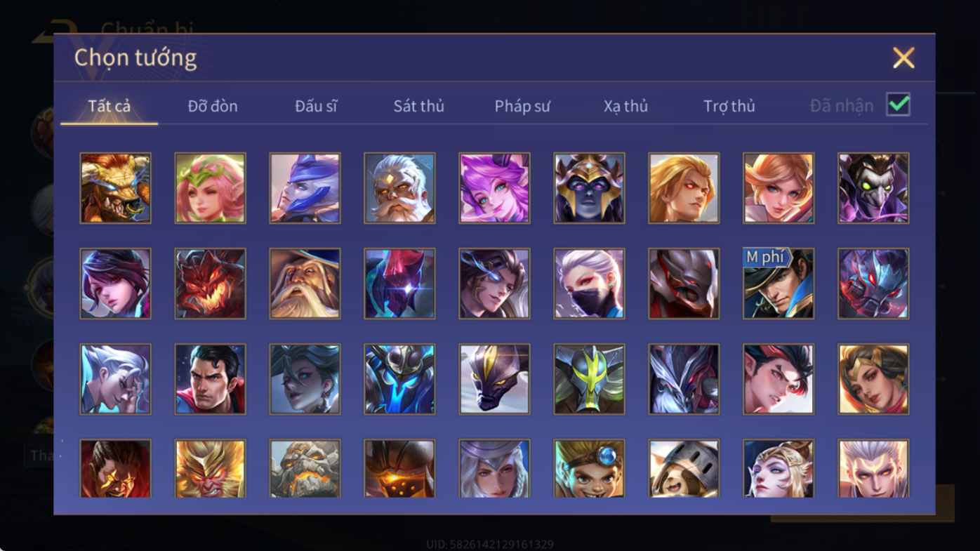Choose the pink-haired girl with cyan eyes

(x=494, y=188)
